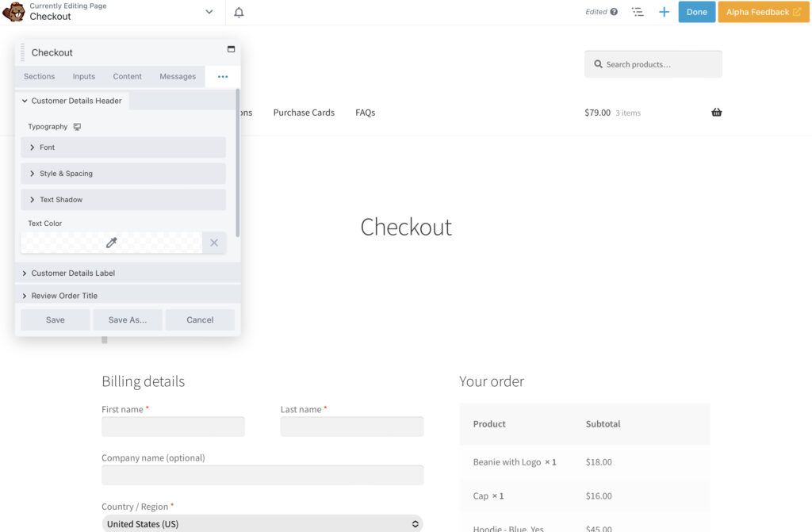The image size is (812, 532).
Task: Open the Alpha Feedback link
Action: [762, 12]
